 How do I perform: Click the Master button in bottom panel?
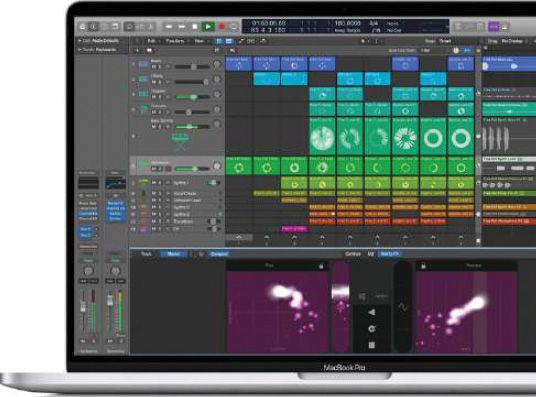[174, 254]
